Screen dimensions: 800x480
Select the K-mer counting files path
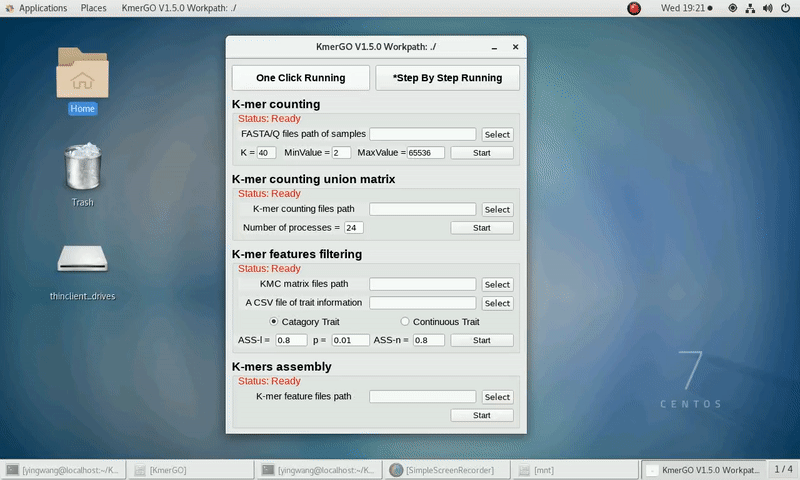click(497, 209)
